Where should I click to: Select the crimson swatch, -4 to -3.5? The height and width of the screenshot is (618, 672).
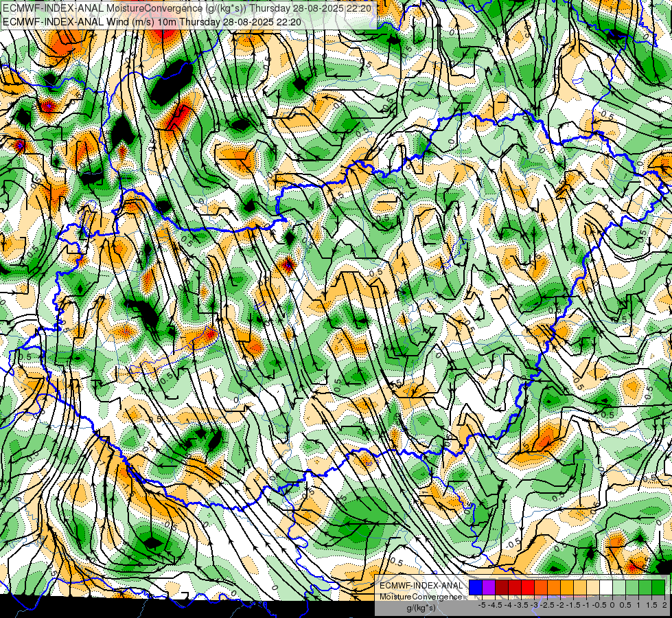[x=515, y=588]
